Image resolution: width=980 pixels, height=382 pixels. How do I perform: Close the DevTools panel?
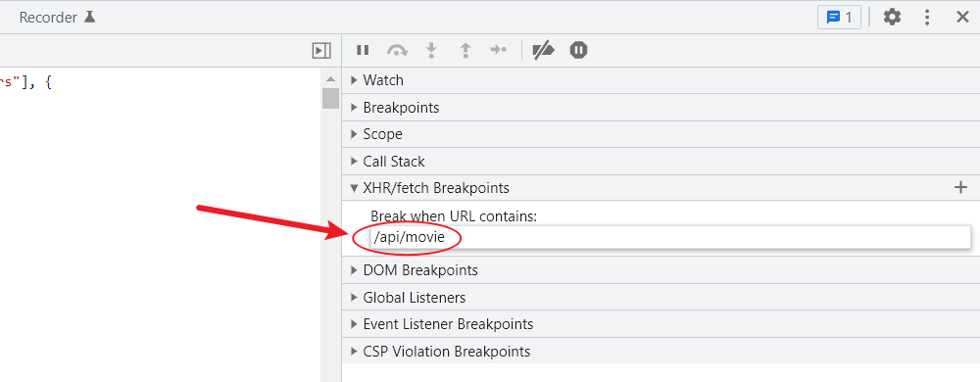[x=962, y=17]
